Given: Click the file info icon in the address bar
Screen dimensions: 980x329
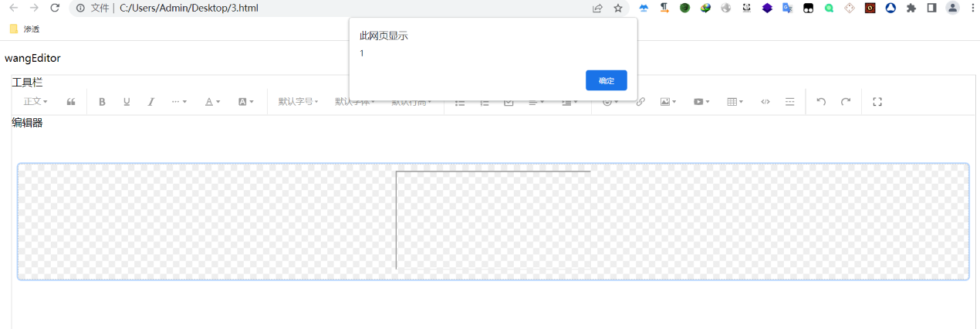Looking at the screenshot, I should [x=80, y=8].
